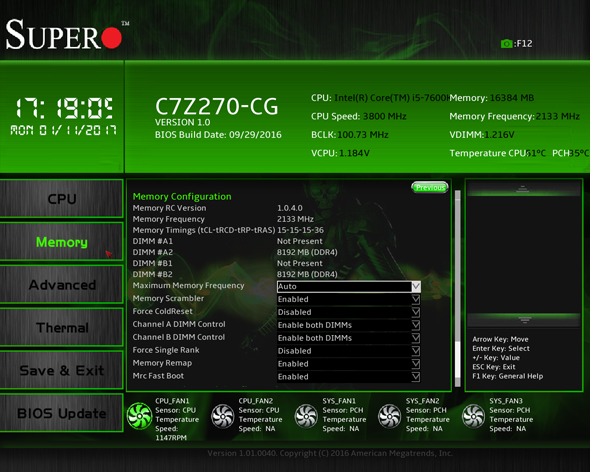Image resolution: width=590 pixels, height=472 pixels.
Task: Click the C7Z270-CG board name
Action: (217, 106)
